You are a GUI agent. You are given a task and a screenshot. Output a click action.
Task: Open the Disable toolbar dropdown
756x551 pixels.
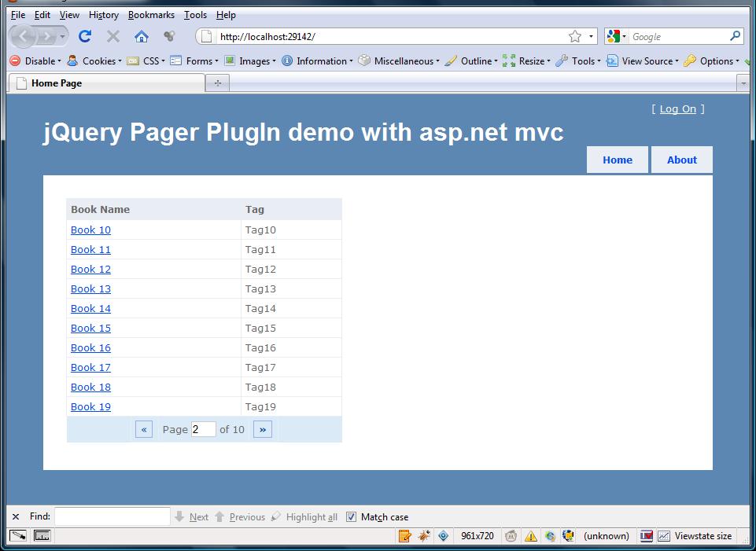[35, 61]
